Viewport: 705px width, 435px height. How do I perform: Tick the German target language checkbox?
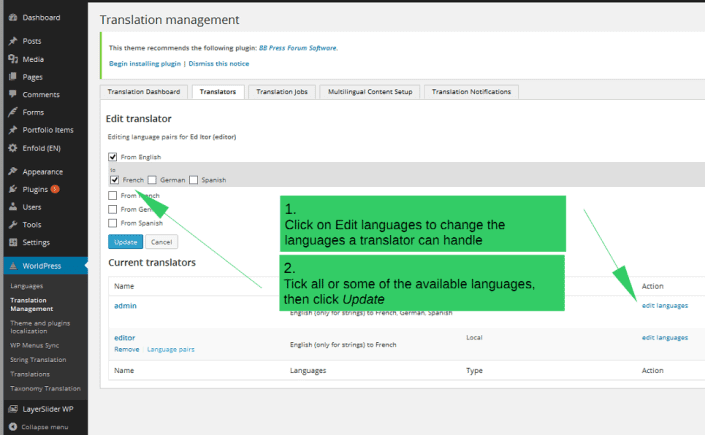[152, 179]
